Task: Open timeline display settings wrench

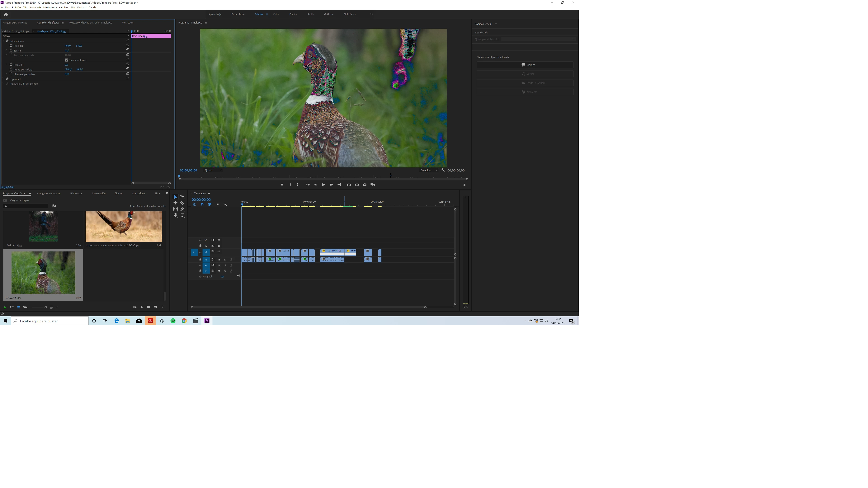Action: 225,204
